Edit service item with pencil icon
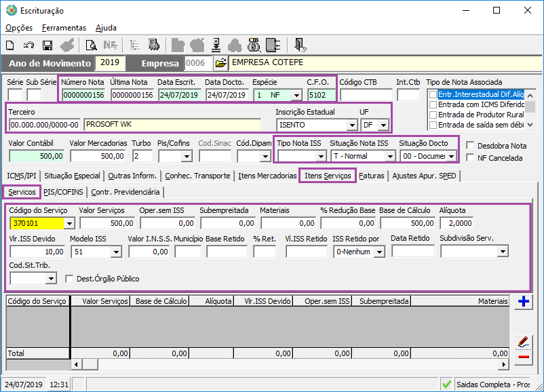This screenshot has height=392, width=544. [x=522, y=341]
